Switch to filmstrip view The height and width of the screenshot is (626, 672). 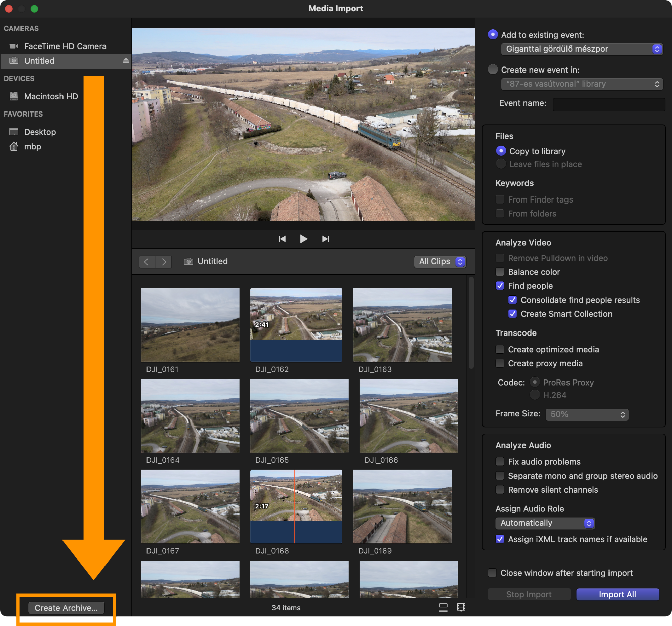tap(461, 608)
